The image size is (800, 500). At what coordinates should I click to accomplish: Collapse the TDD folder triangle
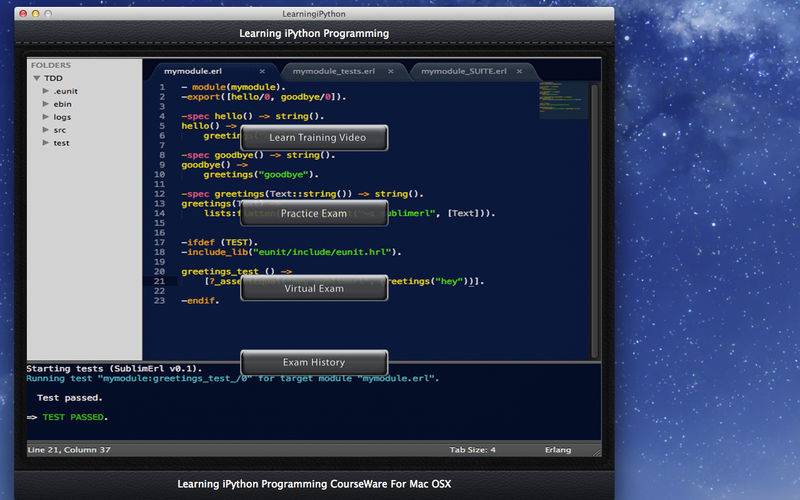tap(37, 78)
